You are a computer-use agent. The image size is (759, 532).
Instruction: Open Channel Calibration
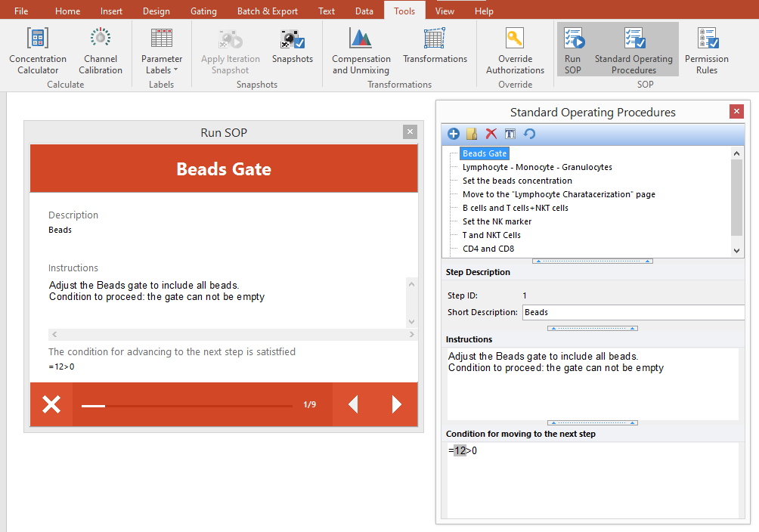[101, 51]
